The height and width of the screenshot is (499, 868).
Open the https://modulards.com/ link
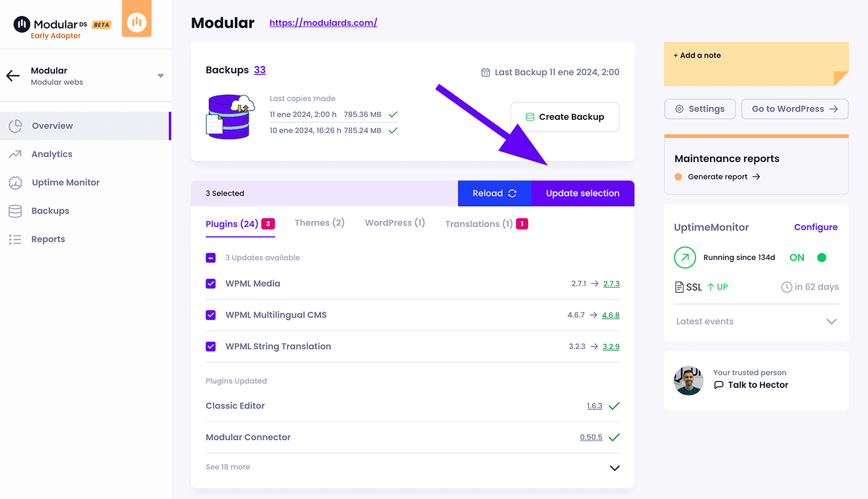(323, 23)
